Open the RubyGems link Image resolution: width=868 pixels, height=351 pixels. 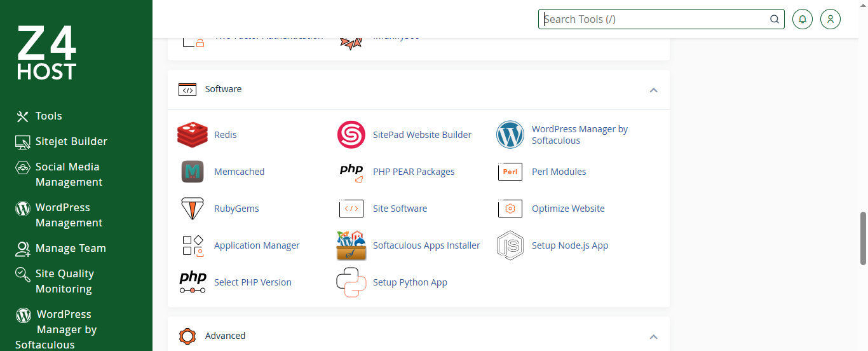(236, 209)
